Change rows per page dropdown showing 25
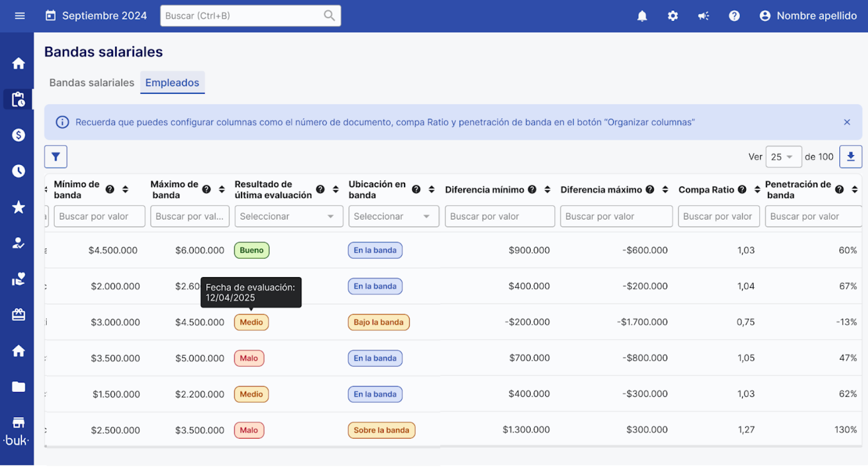Viewport: 868px width, 468px height. pos(783,157)
